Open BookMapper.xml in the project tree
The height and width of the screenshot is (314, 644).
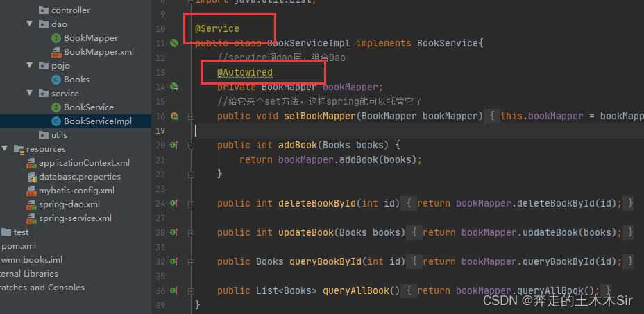pos(99,52)
